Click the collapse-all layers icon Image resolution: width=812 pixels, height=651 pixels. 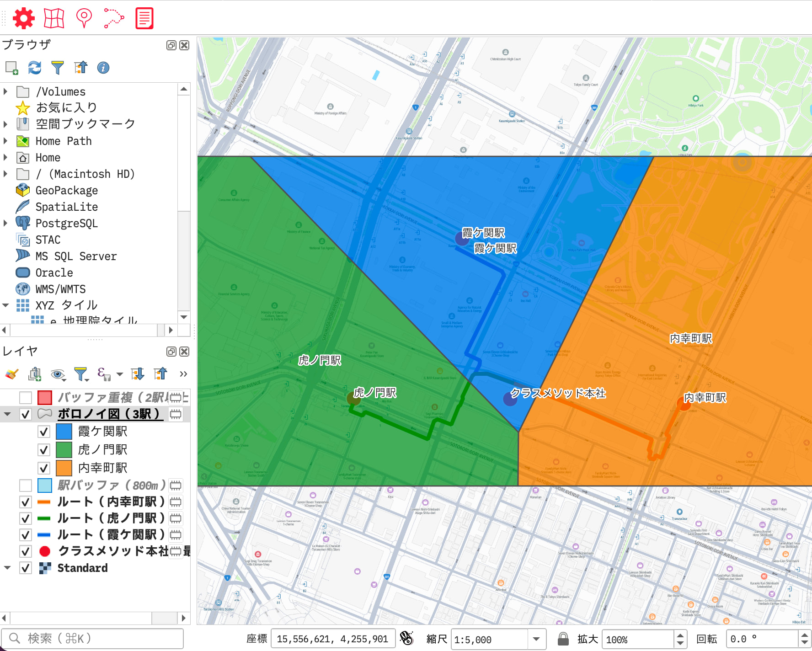pyautogui.click(x=161, y=374)
